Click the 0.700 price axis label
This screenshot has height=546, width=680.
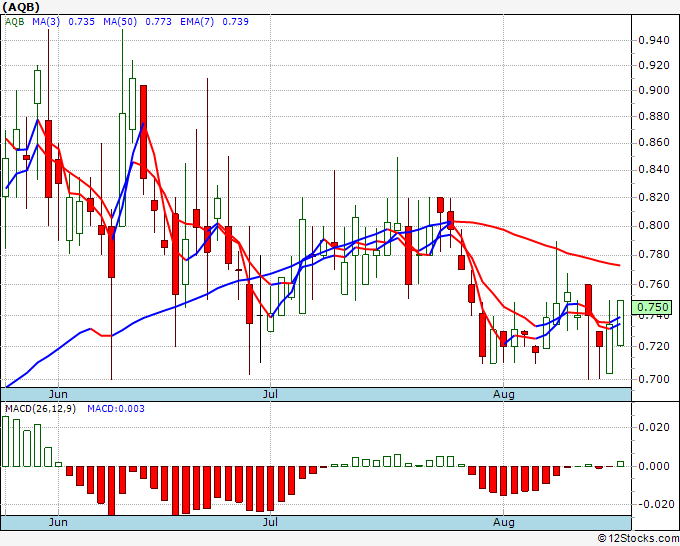point(654,379)
